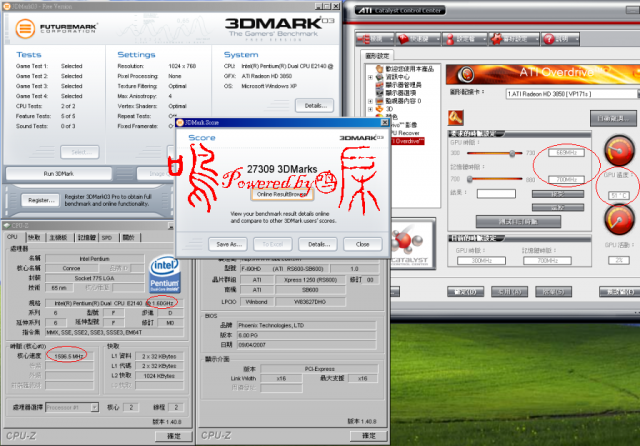This screenshot has height=446, width=640.
Task: Select Displays Manager tree item
Action: pyautogui.click(x=398, y=85)
